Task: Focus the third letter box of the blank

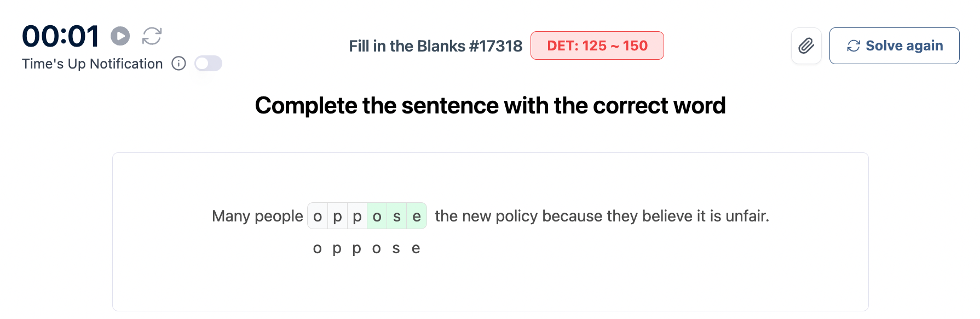Action: (x=357, y=216)
